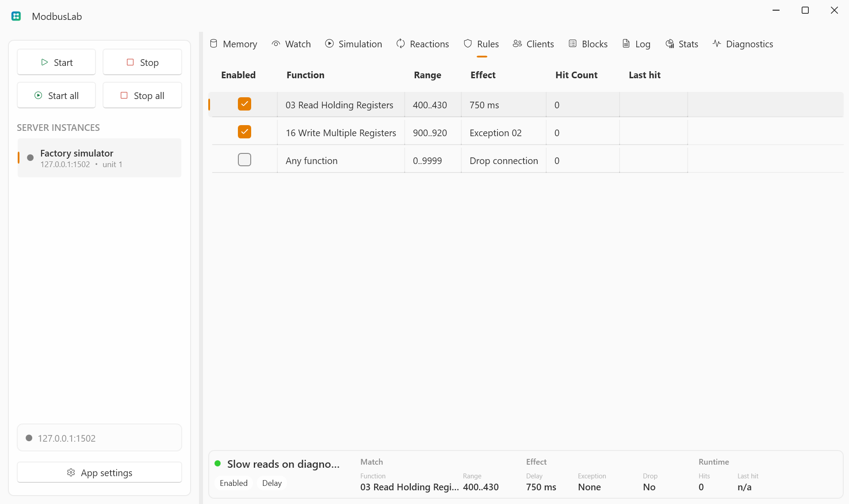Click the Delay tag in rule details
The image size is (849, 504).
272,483
